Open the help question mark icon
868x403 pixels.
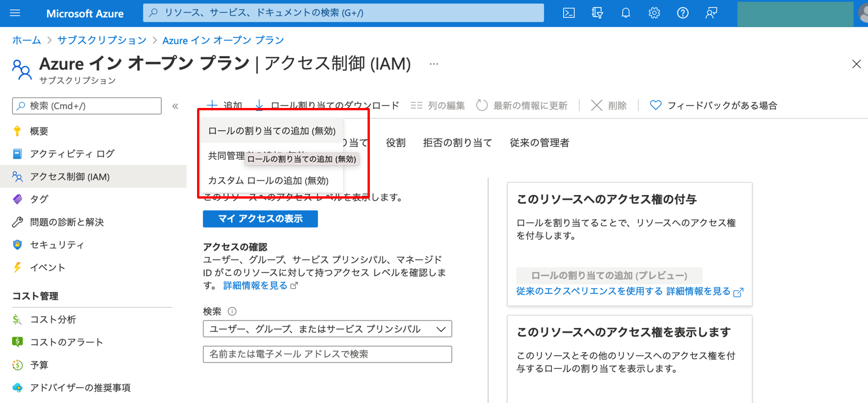(682, 13)
